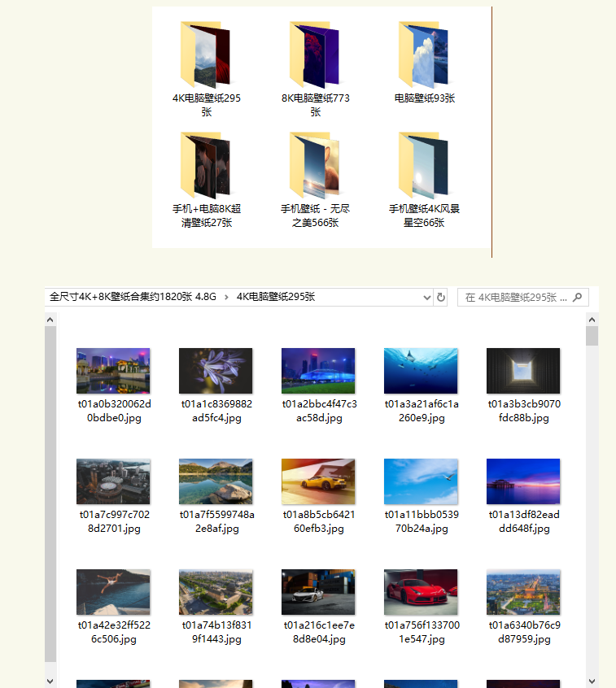Click right scrollbar up arrow

pos(592,320)
